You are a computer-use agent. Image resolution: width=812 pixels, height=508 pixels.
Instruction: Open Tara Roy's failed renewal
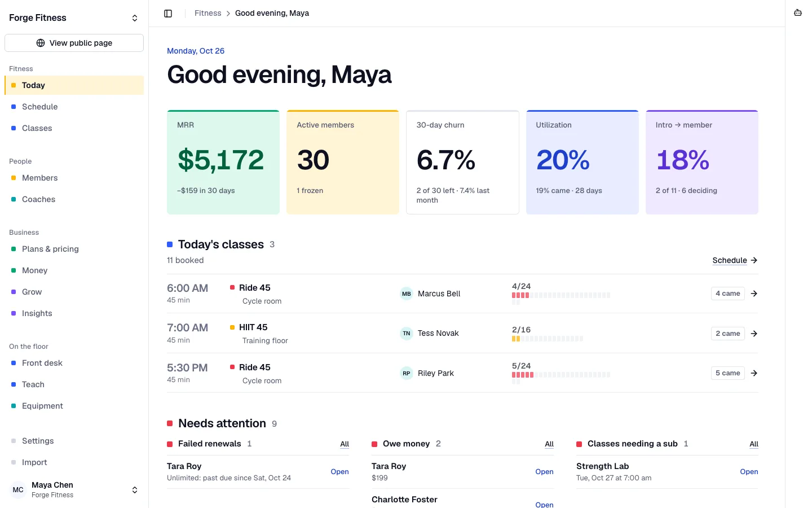[x=339, y=472]
